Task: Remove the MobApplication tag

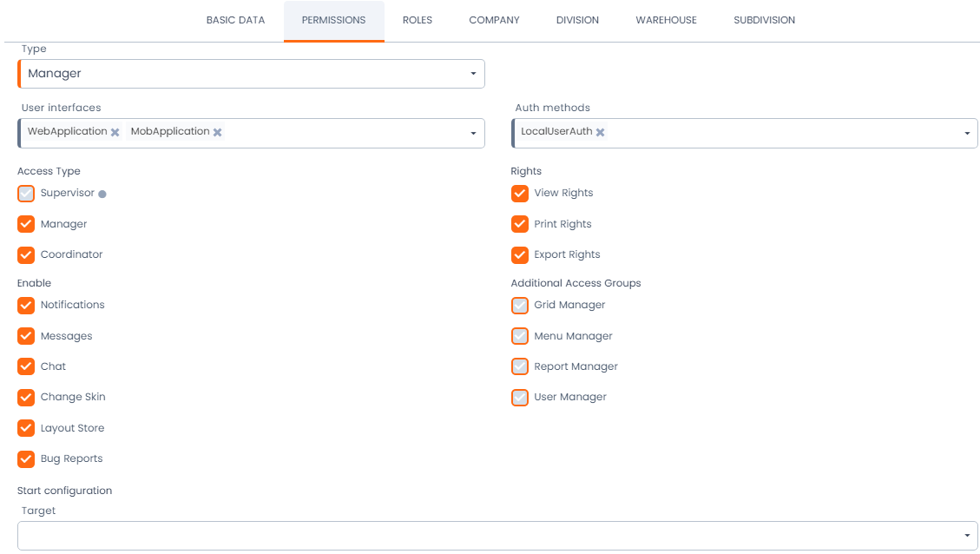Action: point(218,132)
